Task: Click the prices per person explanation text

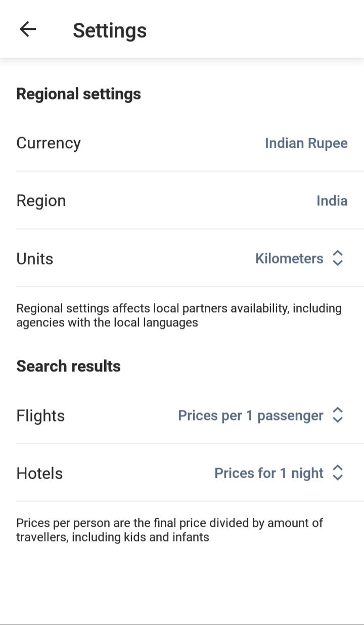Action: 169,530
